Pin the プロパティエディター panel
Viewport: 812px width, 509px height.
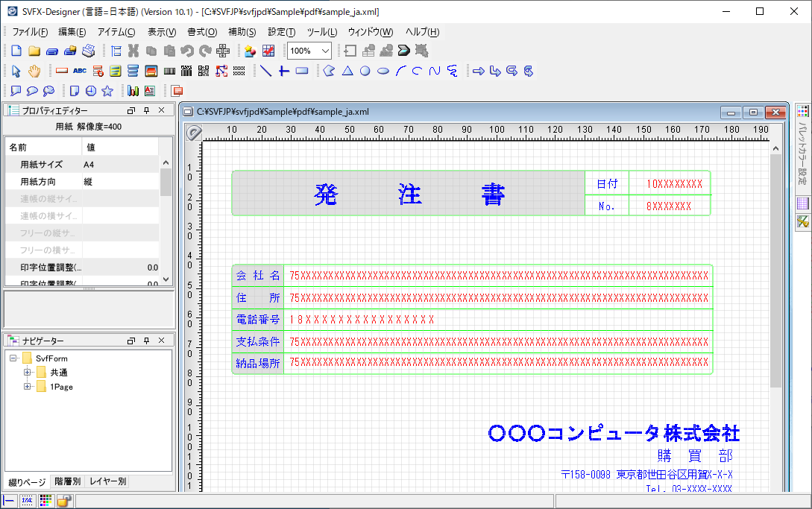147,110
